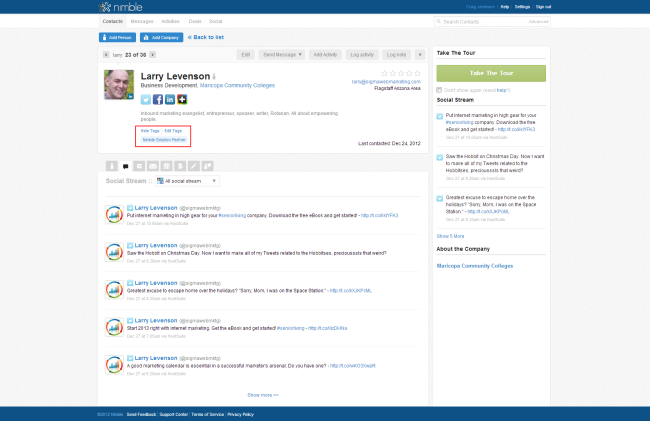This screenshot has width=650, height=421.
Task: Switch to the Social tab
Action: click(x=216, y=21)
